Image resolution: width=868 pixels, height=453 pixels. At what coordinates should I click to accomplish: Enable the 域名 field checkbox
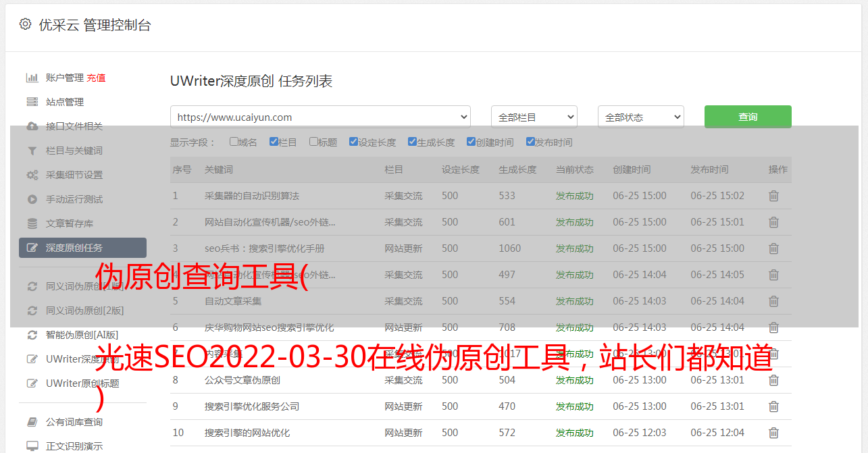pos(234,142)
